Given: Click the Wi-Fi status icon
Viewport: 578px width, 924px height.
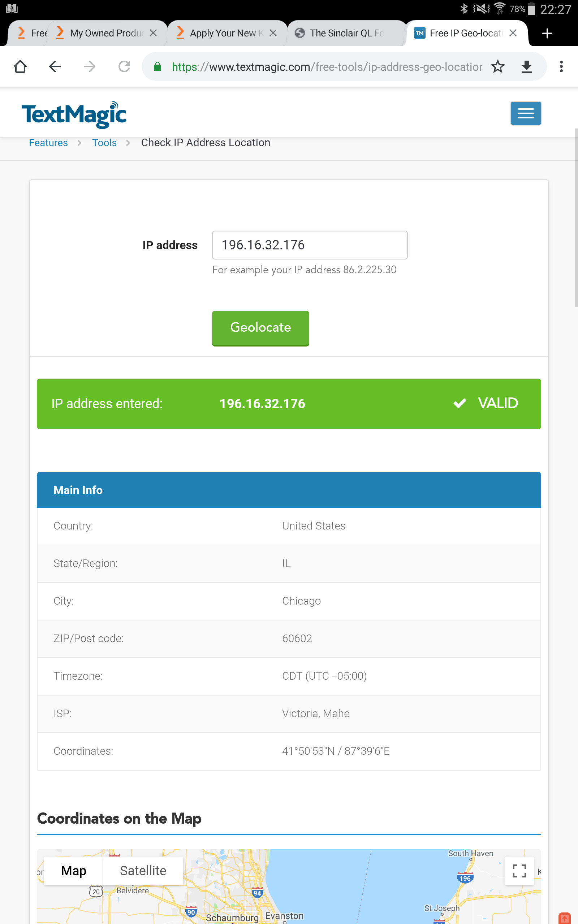Looking at the screenshot, I should point(499,8).
